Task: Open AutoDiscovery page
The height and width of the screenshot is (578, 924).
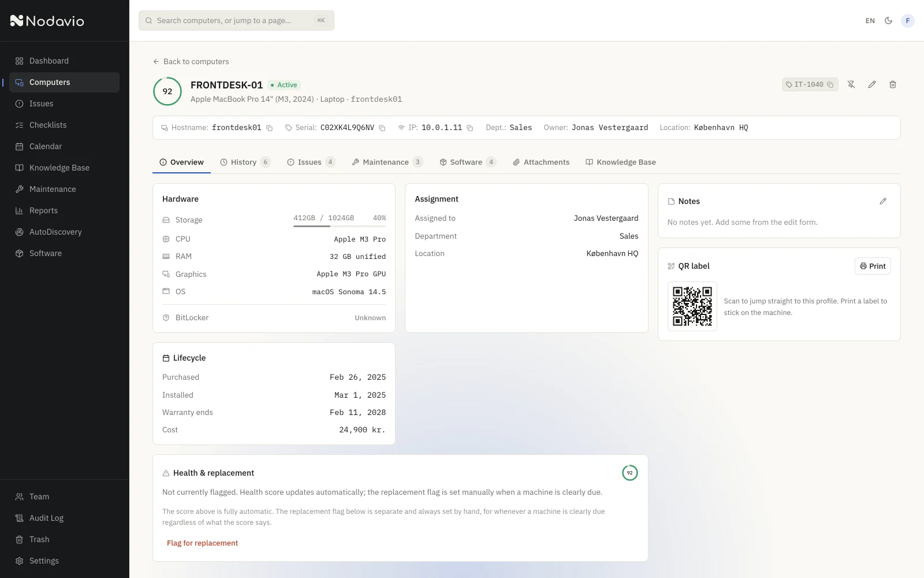Action: click(x=64, y=232)
